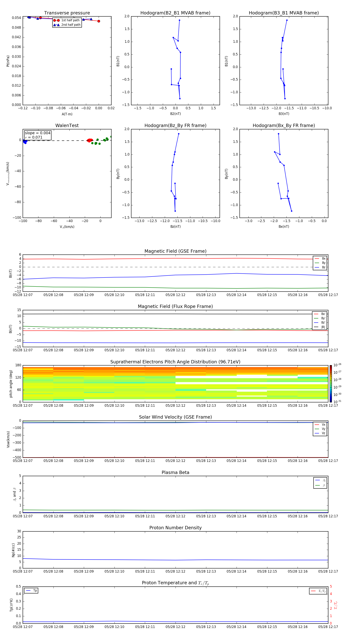Viewport: 351px width, 644px height.
Task: Click the Vy legend entry
Action: pyautogui.click(x=320, y=429)
